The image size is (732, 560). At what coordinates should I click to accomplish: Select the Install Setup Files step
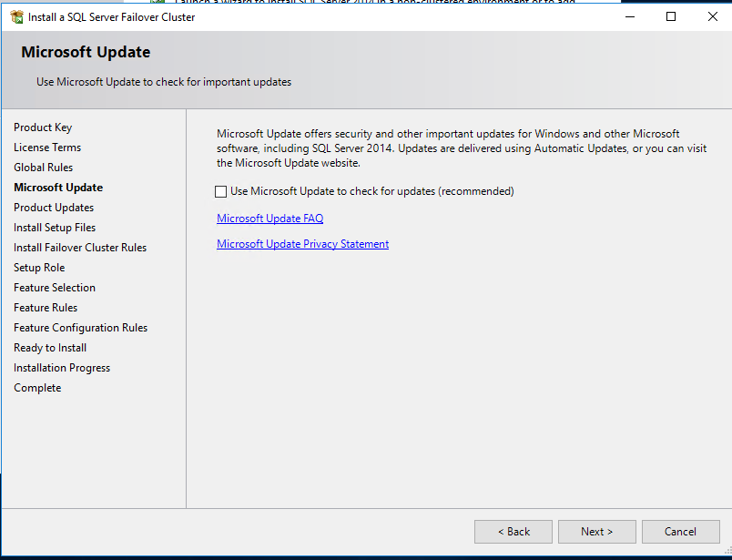pyautogui.click(x=55, y=228)
